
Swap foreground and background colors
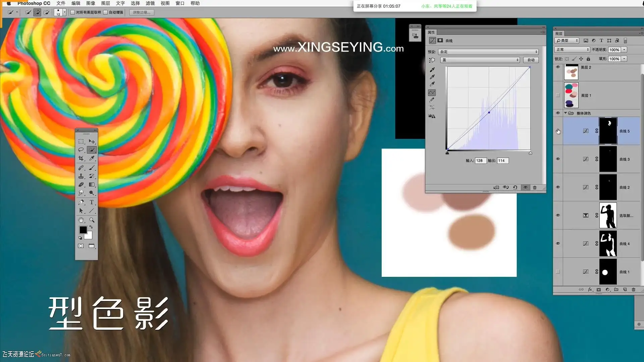tap(91, 227)
